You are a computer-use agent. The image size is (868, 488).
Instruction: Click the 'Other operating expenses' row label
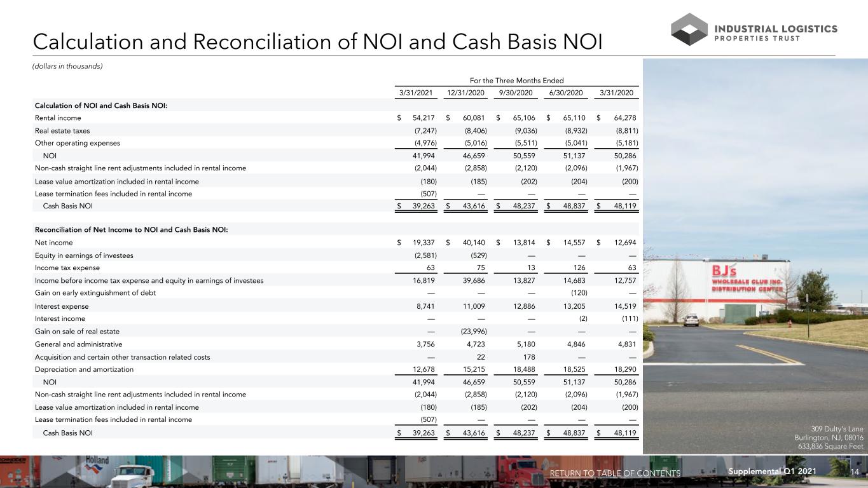point(77,143)
